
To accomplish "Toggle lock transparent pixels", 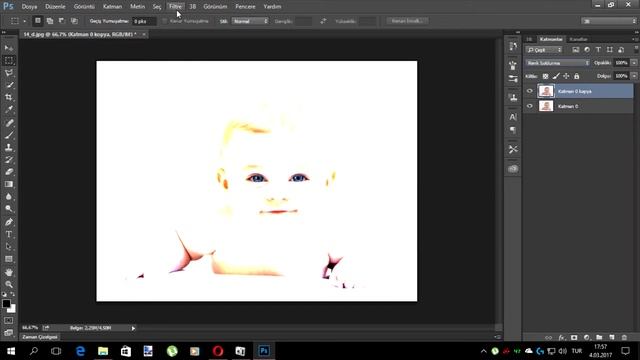I will click(545, 76).
